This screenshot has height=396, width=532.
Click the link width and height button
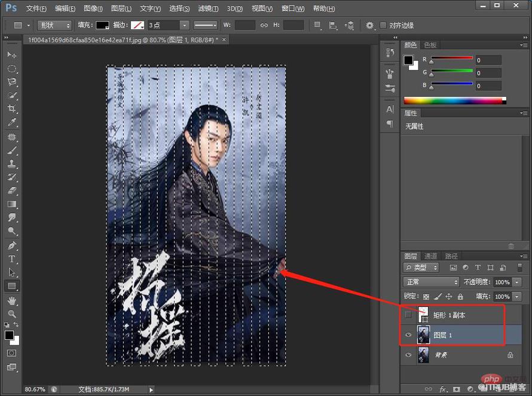264,25
